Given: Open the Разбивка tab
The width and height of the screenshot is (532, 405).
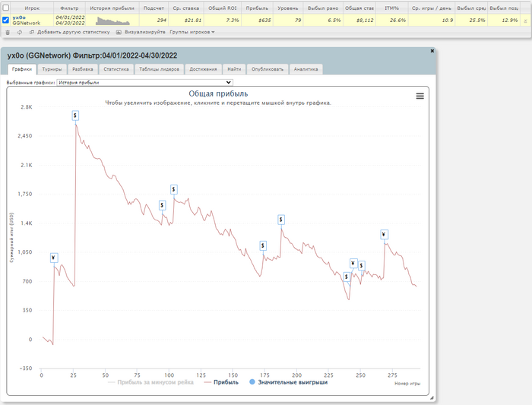Looking at the screenshot, I should point(83,69).
